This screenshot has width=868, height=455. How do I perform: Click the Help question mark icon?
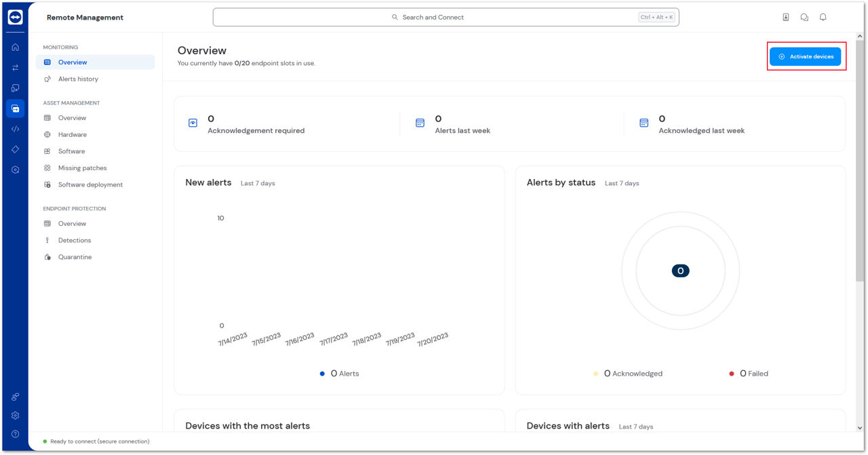tap(15, 434)
